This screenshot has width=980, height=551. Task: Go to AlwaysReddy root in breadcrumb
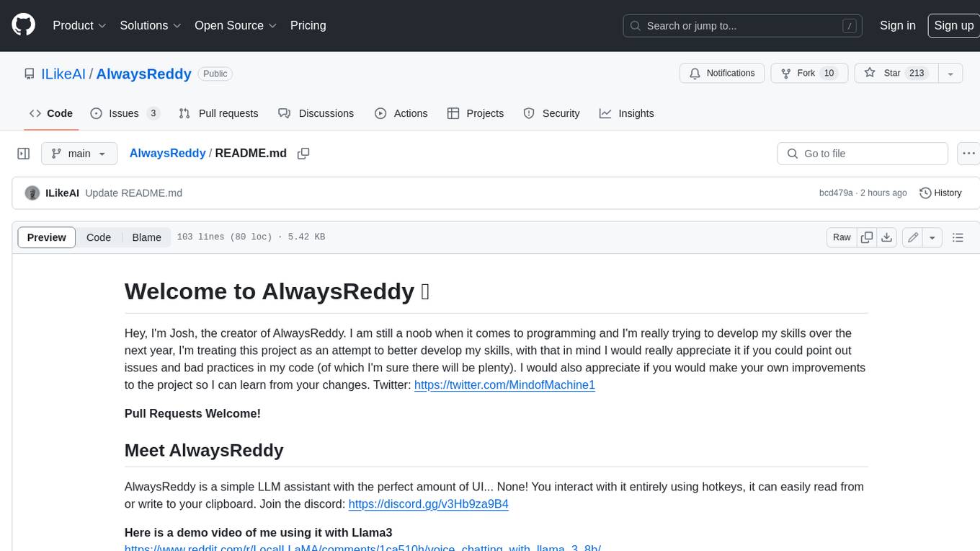tap(167, 153)
